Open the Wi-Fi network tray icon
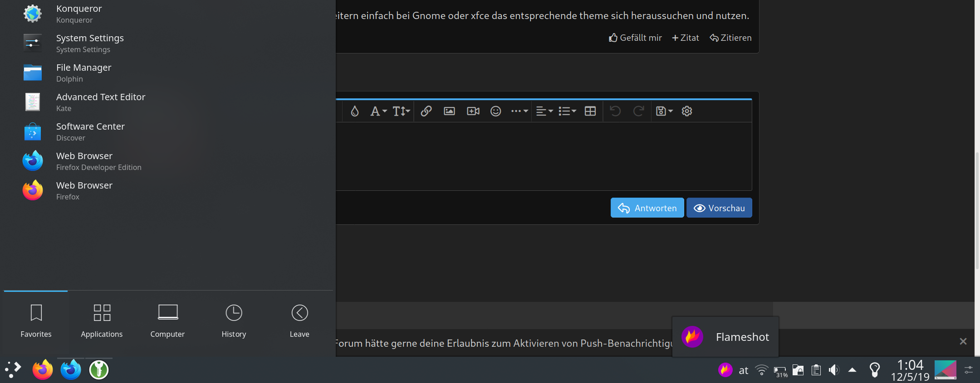 [761, 370]
